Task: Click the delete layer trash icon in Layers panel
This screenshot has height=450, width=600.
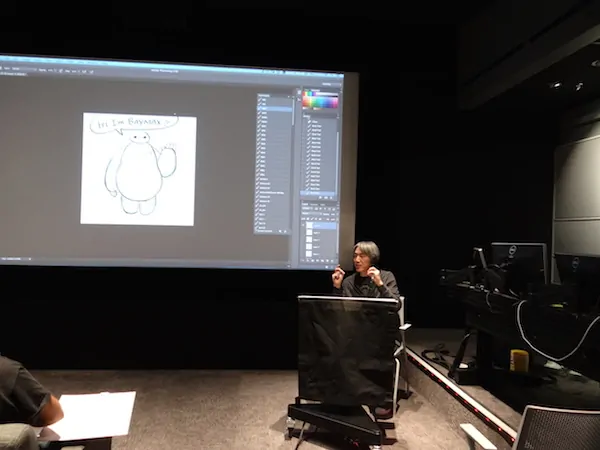Action: [x=334, y=262]
